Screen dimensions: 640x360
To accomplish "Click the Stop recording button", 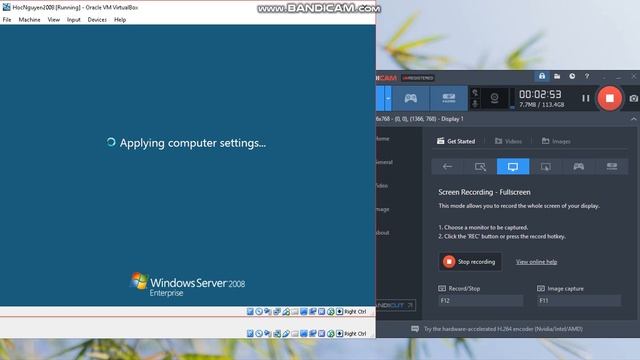I will (470, 262).
